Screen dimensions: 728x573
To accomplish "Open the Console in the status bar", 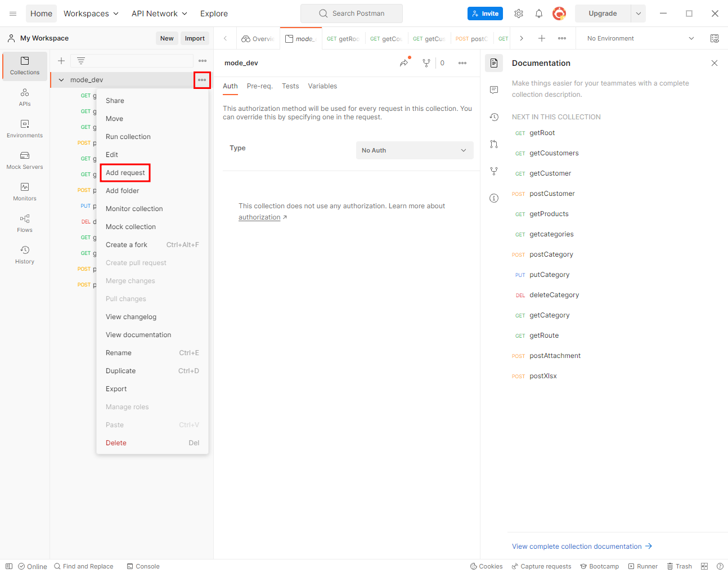I will coord(143,566).
